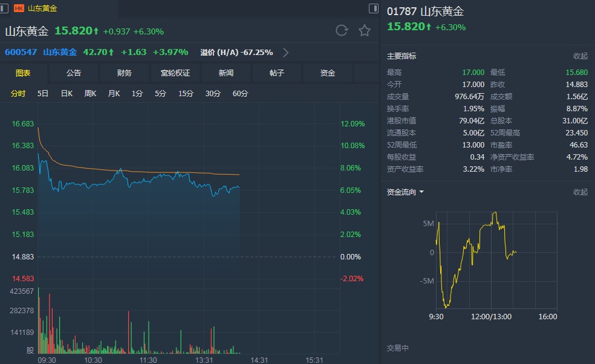Screen dimensions: 595x364
Task: Open the 资金流向 dropdown
Action: click(x=405, y=192)
